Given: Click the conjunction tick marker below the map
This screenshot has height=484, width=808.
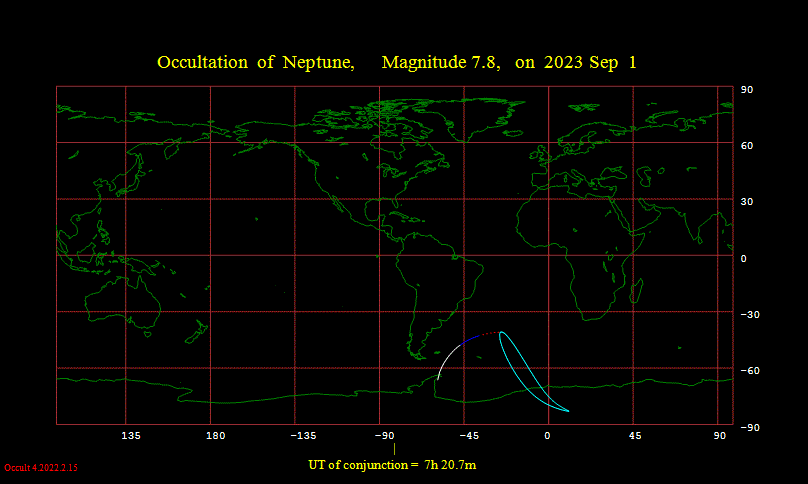Looking at the screenshot, I should point(394,448).
